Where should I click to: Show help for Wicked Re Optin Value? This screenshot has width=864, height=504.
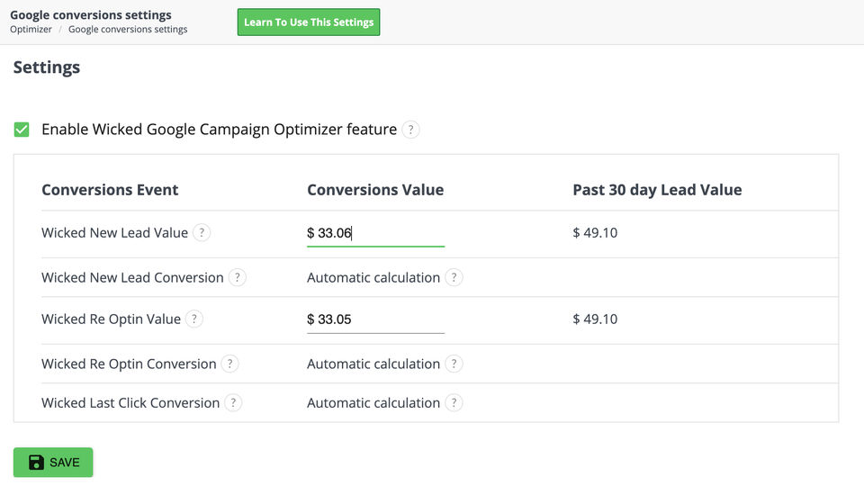(194, 319)
